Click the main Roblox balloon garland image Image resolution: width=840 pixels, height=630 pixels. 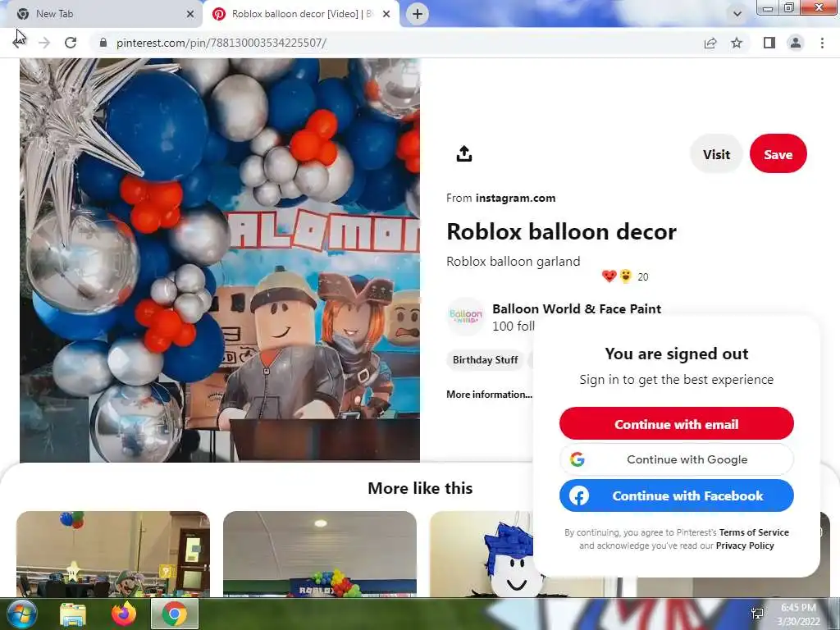(220, 260)
